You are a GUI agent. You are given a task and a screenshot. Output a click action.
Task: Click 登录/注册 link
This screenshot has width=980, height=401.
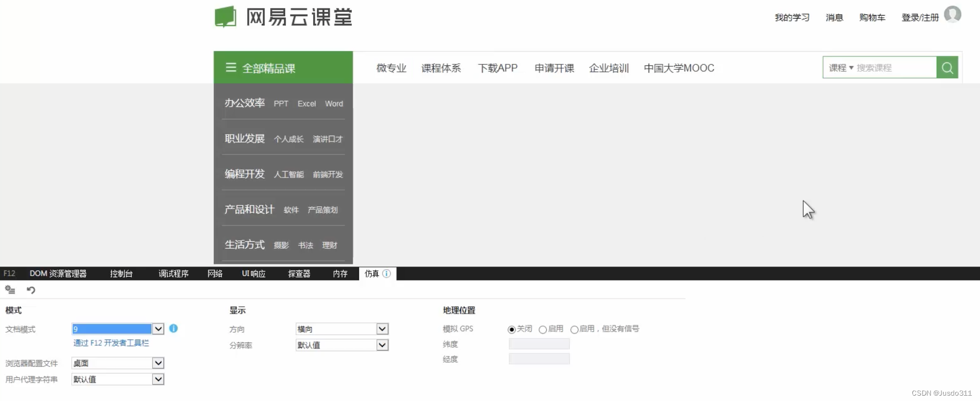coord(920,18)
